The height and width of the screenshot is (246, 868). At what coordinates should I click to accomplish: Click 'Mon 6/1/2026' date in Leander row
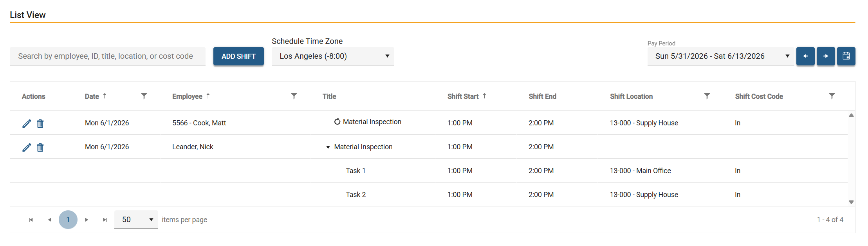tap(107, 147)
